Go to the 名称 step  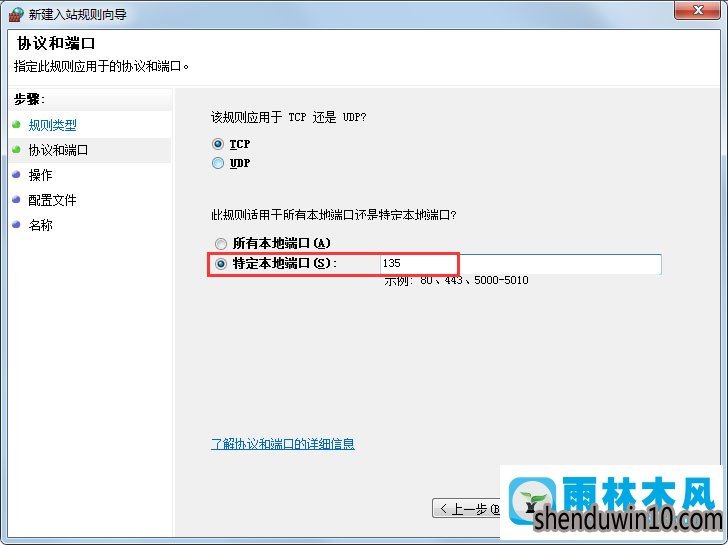click(x=40, y=225)
